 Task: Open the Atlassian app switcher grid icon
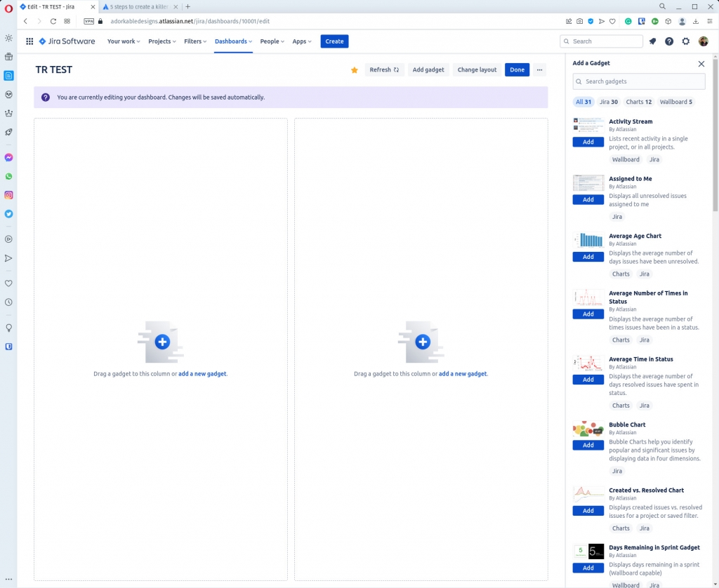(29, 41)
